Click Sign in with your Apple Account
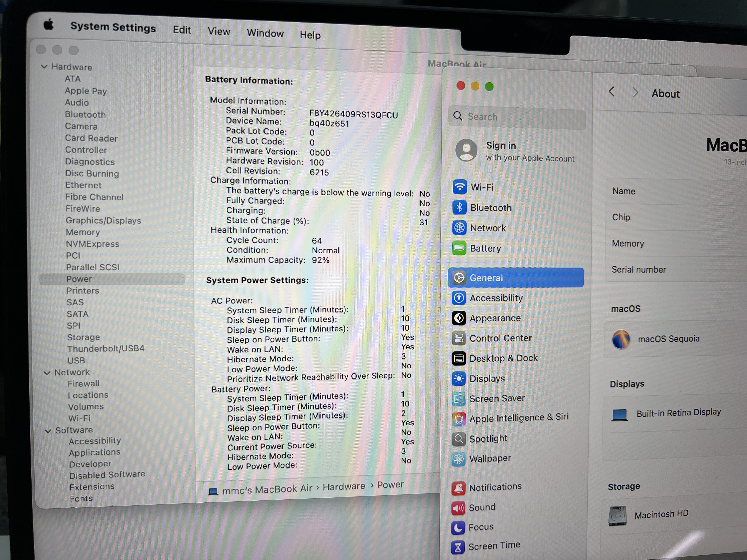 click(530, 151)
